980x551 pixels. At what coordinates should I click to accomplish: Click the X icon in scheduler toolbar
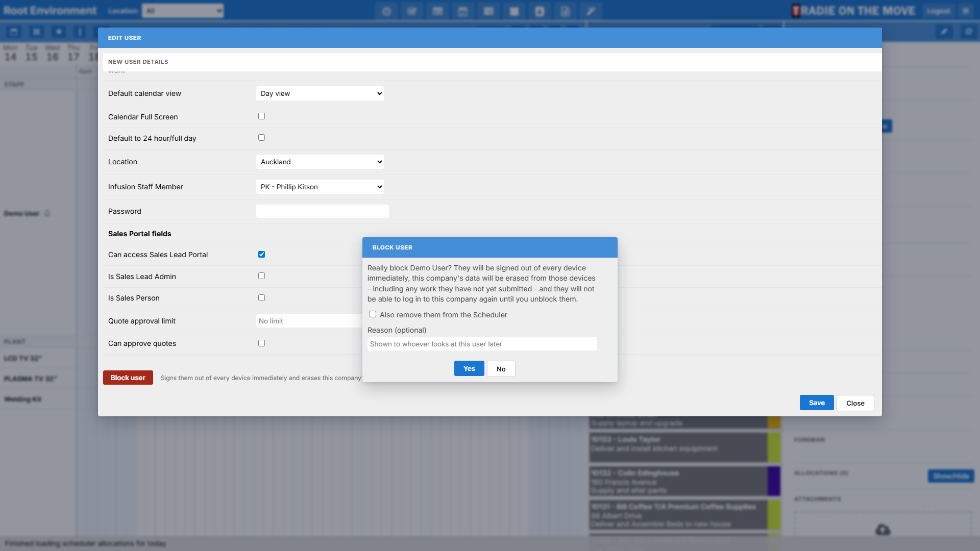click(x=36, y=32)
